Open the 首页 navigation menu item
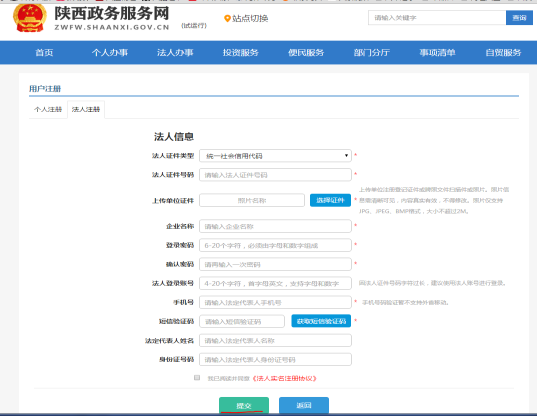The height and width of the screenshot is (416, 538). click(x=44, y=53)
